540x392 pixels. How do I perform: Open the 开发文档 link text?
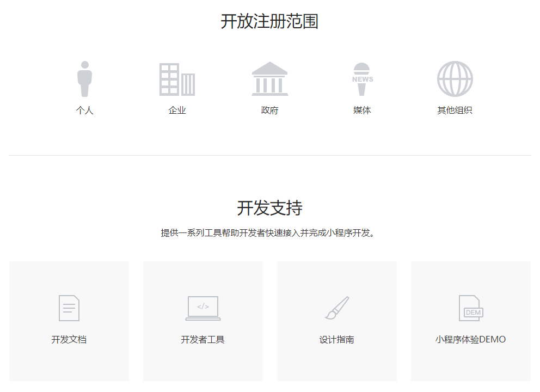(x=69, y=340)
